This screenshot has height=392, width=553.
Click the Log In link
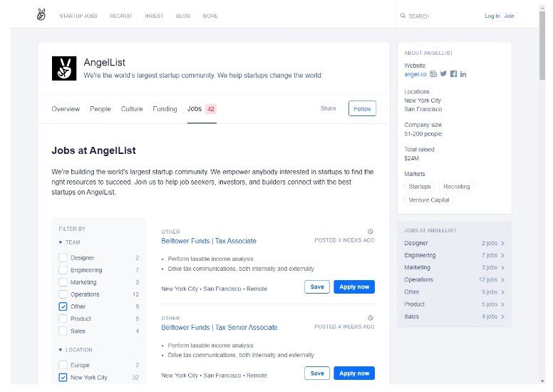tap(492, 16)
